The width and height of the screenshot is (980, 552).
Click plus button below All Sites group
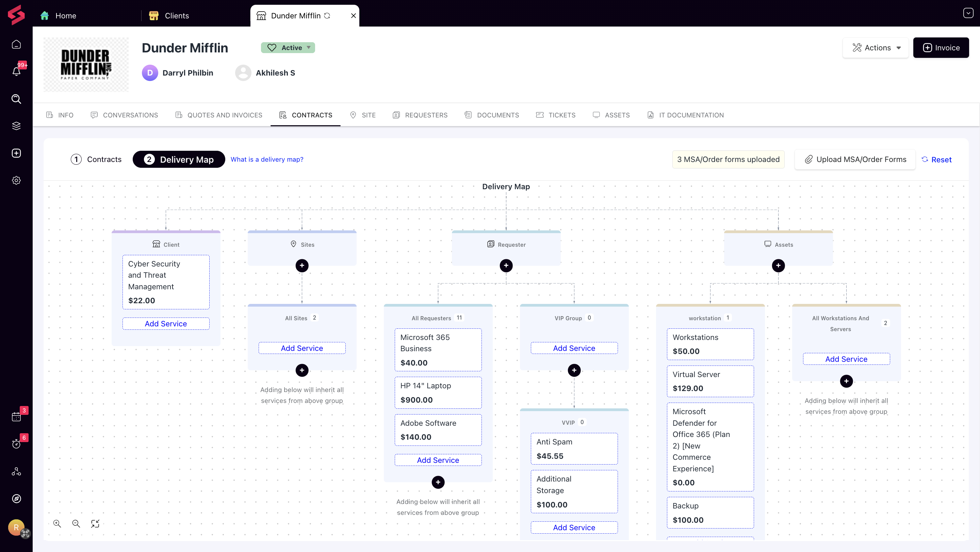click(302, 370)
